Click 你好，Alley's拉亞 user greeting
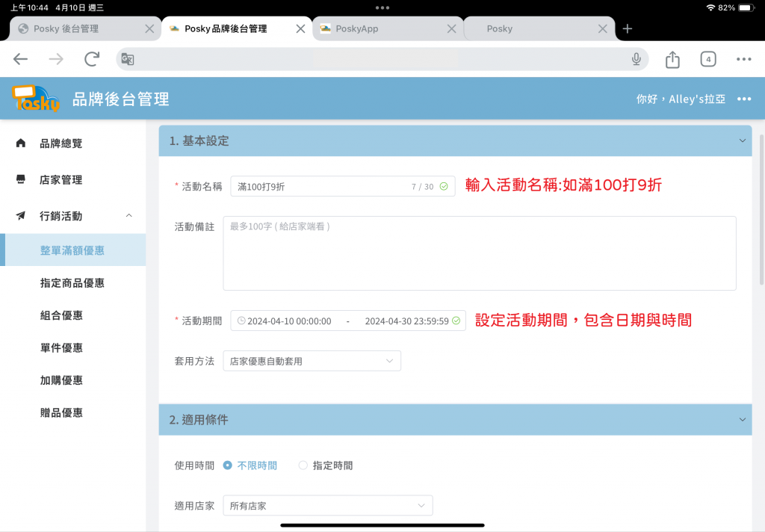 tap(681, 99)
